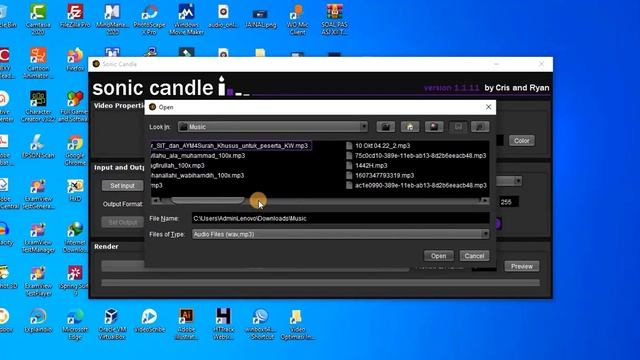
Task: Open Microsoft Edge desktop shortcut
Action: [75, 324]
